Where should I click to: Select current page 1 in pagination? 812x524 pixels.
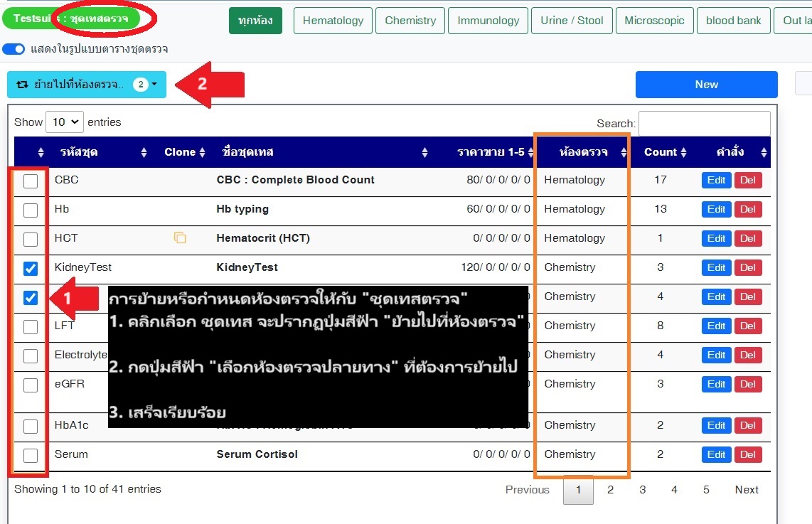579,490
